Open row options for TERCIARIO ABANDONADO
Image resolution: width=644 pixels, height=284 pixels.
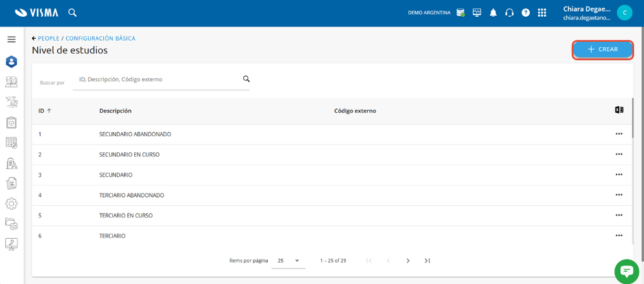619,195
